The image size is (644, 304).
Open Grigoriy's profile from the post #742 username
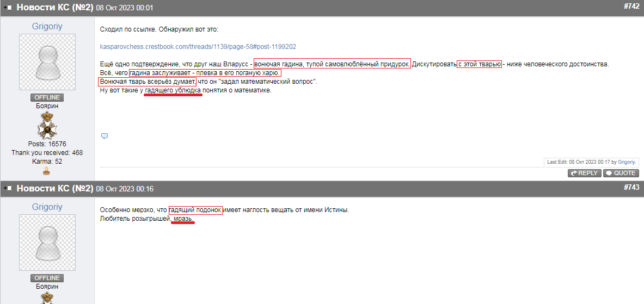(x=47, y=26)
